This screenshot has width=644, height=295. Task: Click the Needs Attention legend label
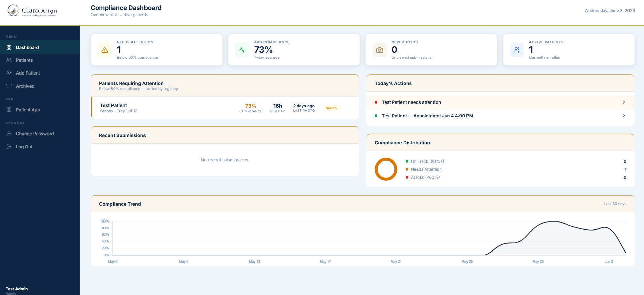click(426, 169)
